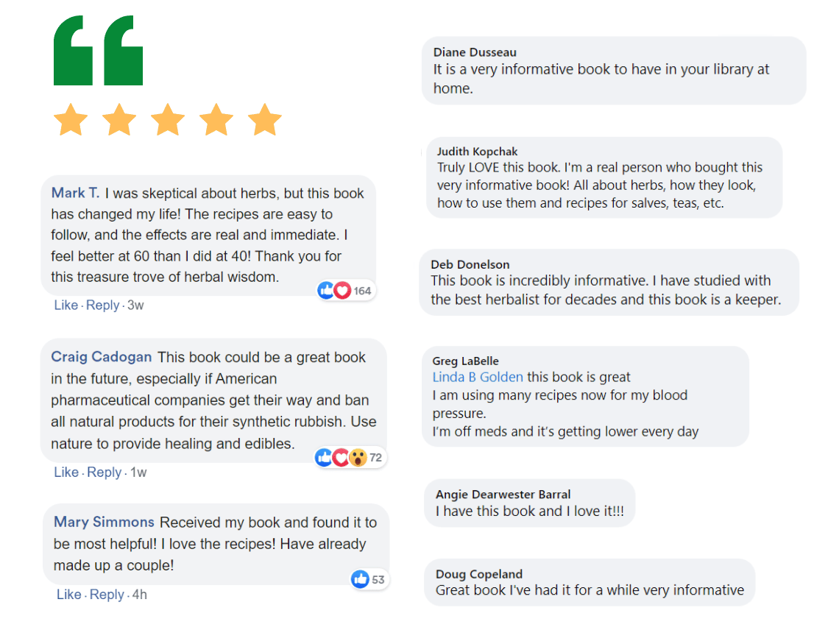Click the heart reaction on Craig Cadogan's comment
The width and height of the screenshot is (828, 644).
point(341,457)
